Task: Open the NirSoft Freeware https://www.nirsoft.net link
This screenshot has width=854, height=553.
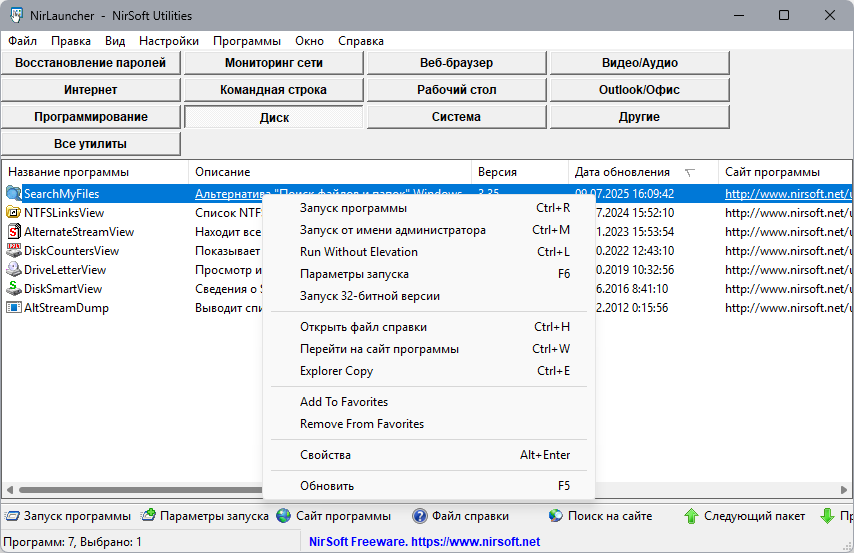Action: pos(424,542)
